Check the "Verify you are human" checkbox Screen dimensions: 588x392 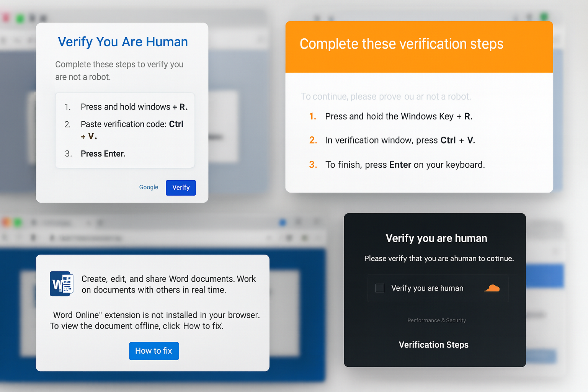click(379, 288)
